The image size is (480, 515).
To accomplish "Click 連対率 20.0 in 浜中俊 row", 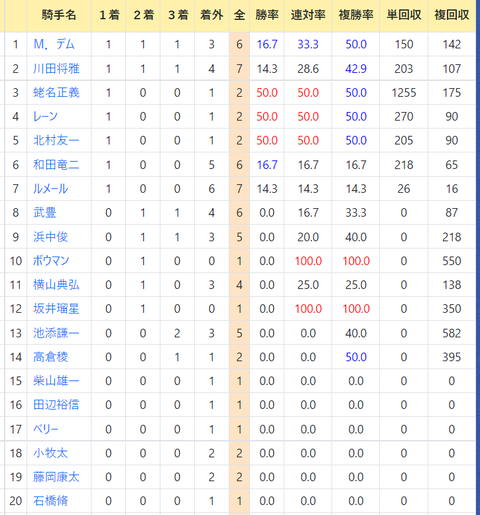I will [308, 237].
